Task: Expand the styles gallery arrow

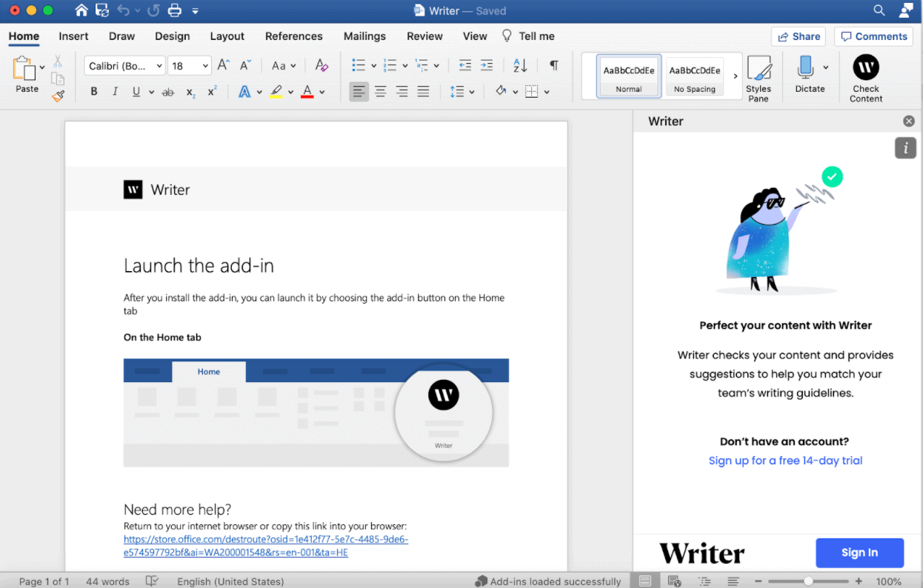Action: [736, 76]
